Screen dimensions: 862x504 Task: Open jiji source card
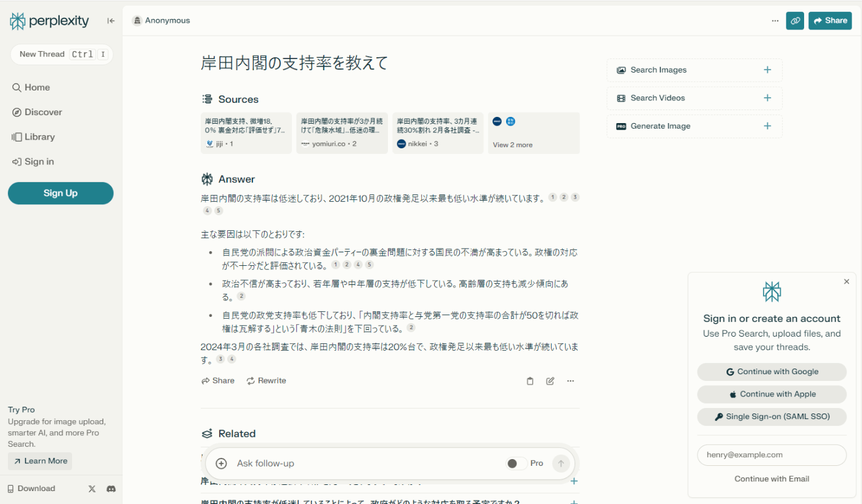(246, 133)
